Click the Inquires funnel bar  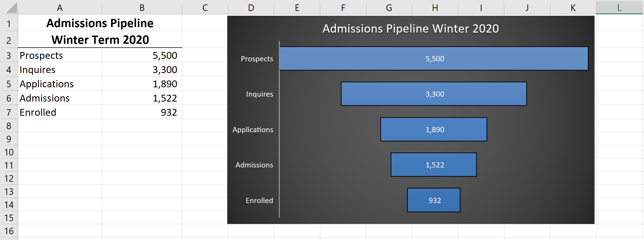[434, 94]
